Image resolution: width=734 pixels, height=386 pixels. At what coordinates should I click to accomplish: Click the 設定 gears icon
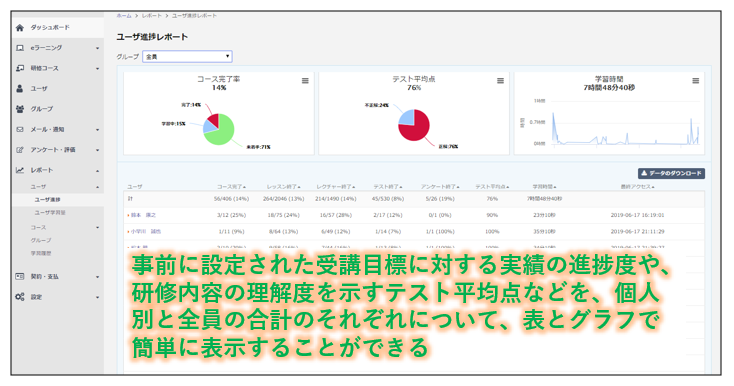coord(20,297)
